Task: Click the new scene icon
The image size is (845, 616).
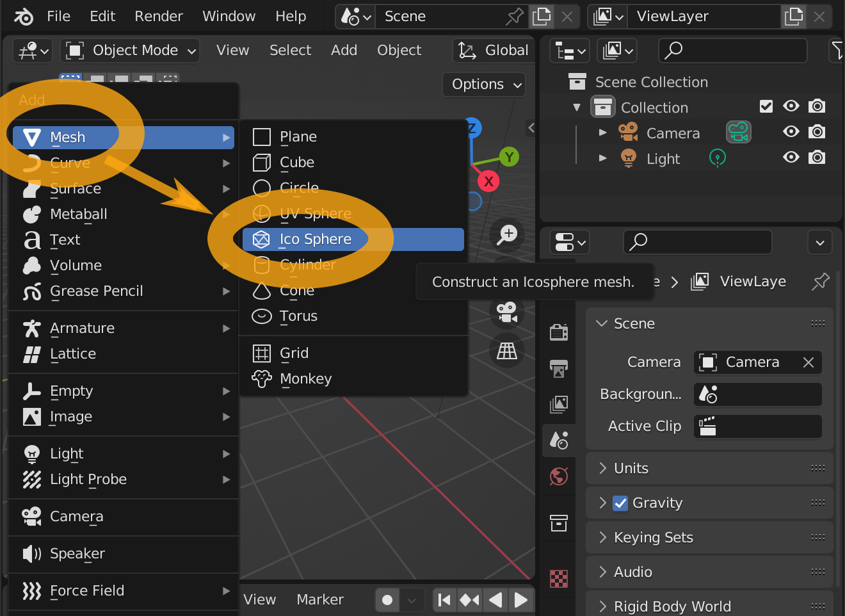Action: click(x=542, y=17)
